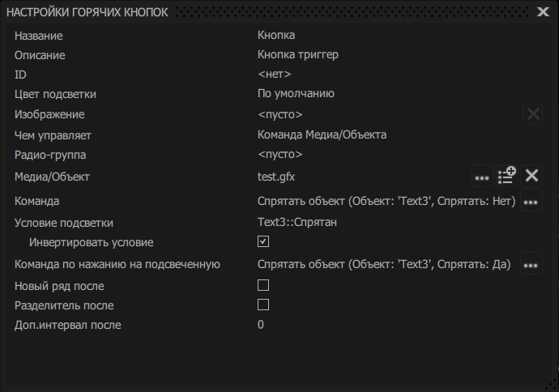Screen dimensions: 559x392
Task: Tick the Разделитель после checkbox
Action: pyautogui.click(x=263, y=305)
